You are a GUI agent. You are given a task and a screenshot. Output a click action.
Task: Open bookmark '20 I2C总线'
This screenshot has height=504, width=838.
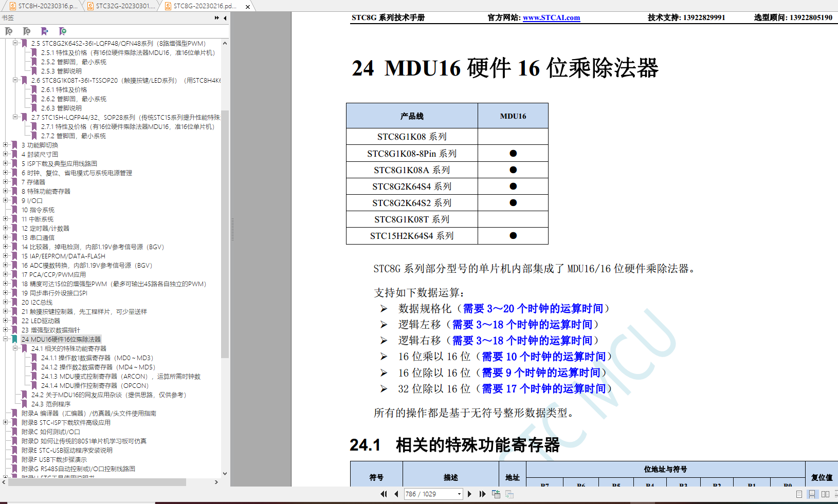click(x=37, y=302)
